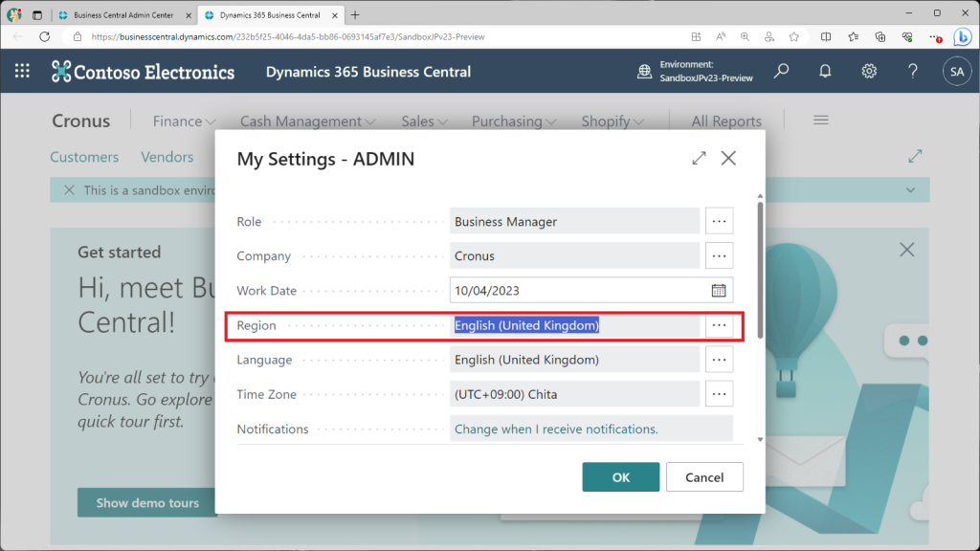Close the My Settings dialog
The height and width of the screenshot is (551, 980).
728,158
